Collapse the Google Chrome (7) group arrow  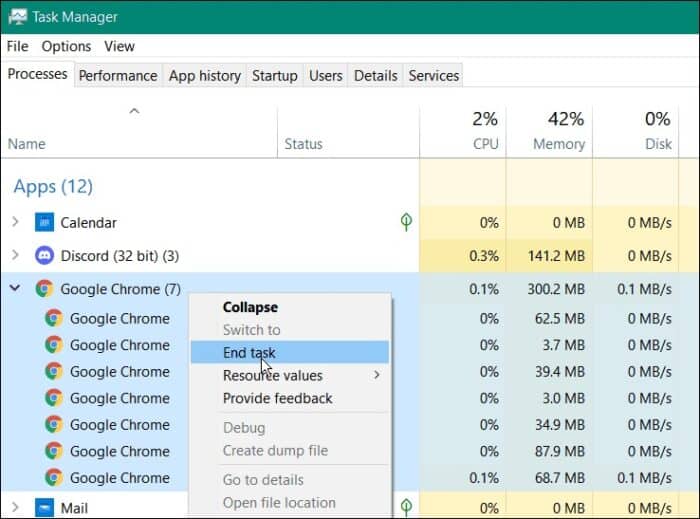(15, 289)
